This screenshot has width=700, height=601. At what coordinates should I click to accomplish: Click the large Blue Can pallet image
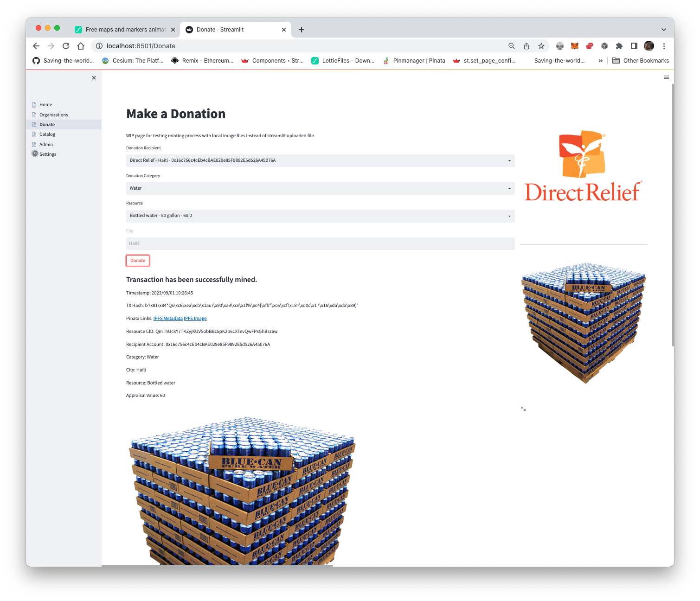pyautogui.click(x=242, y=491)
